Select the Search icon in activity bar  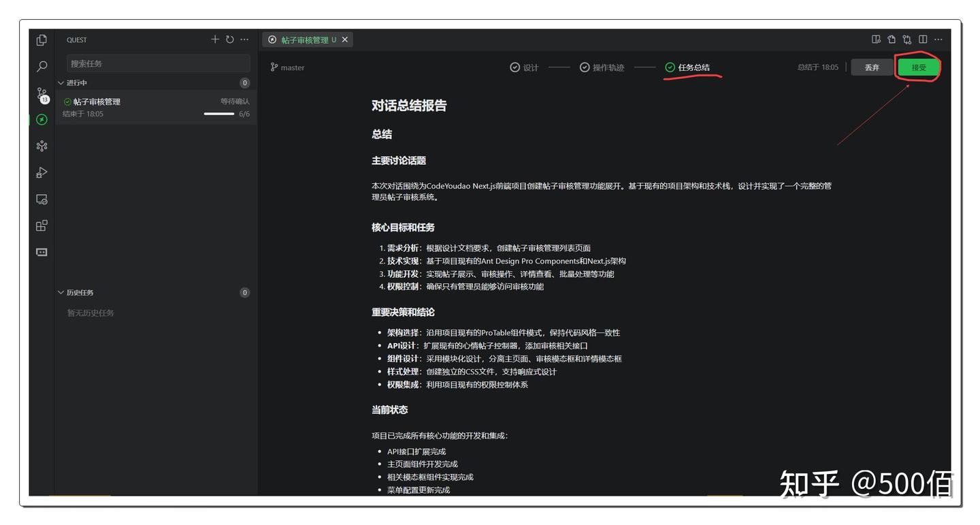point(41,66)
